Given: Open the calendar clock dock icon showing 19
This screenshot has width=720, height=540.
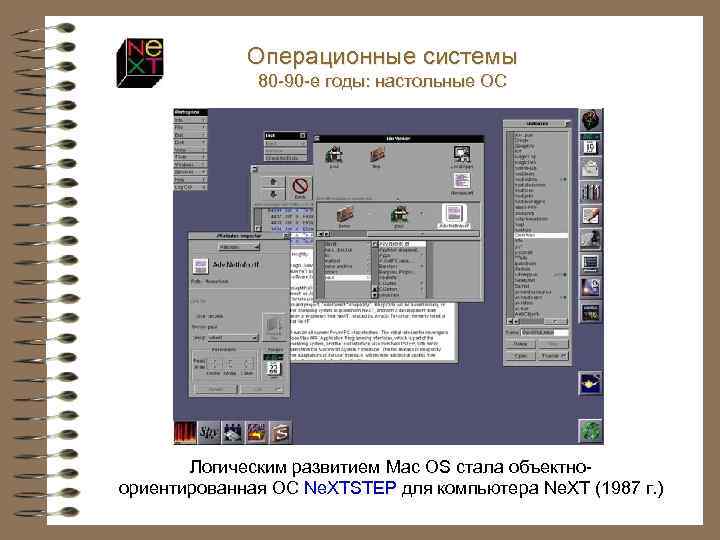Looking at the screenshot, I should point(591,144).
